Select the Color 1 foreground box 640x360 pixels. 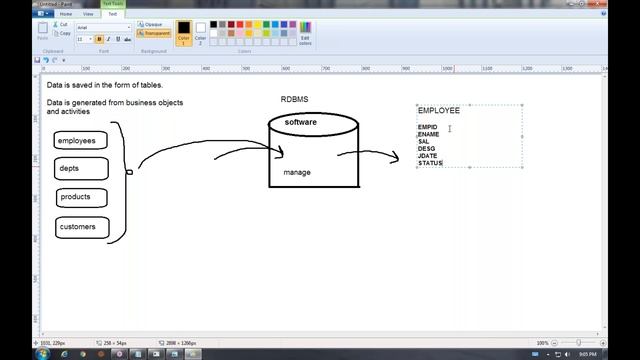tap(184, 33)
